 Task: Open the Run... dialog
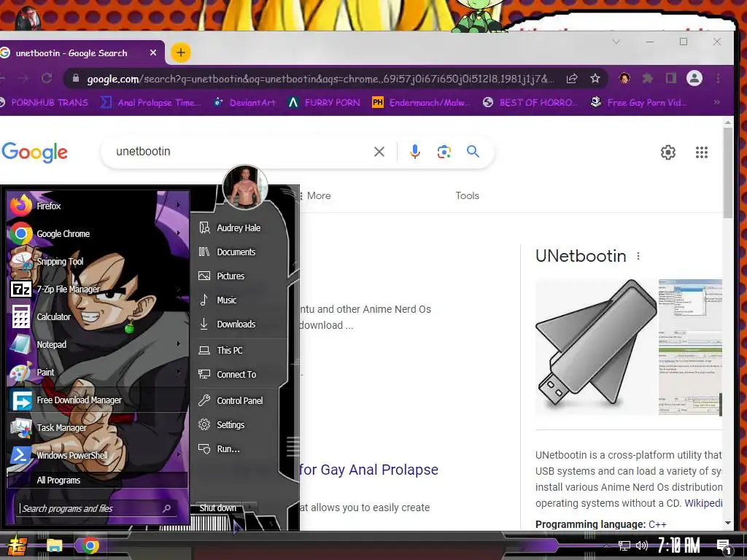pyautogui.click(x=228, y=448)
